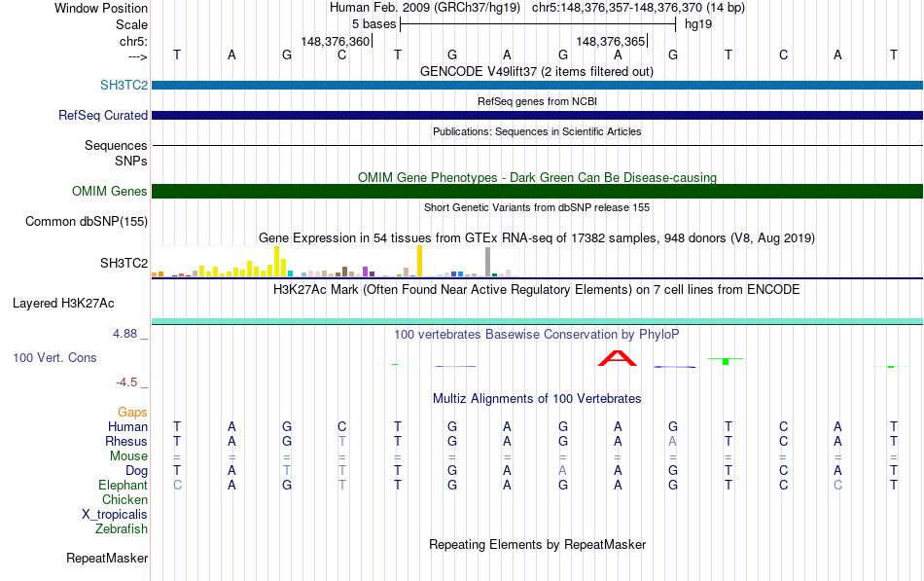The width and height of the screenshot is (924, 581).
Task: Click the Common dbSNP(155) track label
Action: 86,221
